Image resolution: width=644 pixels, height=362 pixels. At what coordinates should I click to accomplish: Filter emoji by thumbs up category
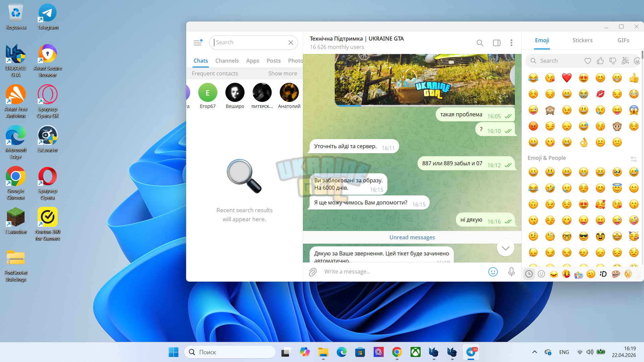click(600, 61)
